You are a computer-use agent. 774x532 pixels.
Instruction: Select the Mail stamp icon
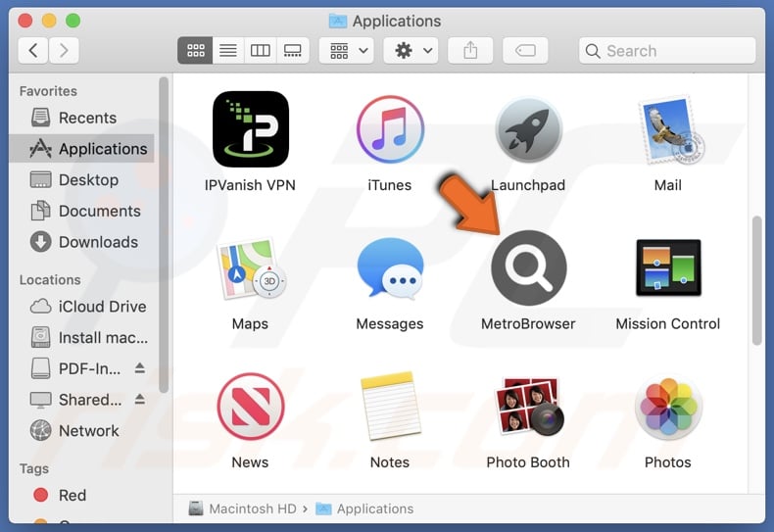[670, 130]
